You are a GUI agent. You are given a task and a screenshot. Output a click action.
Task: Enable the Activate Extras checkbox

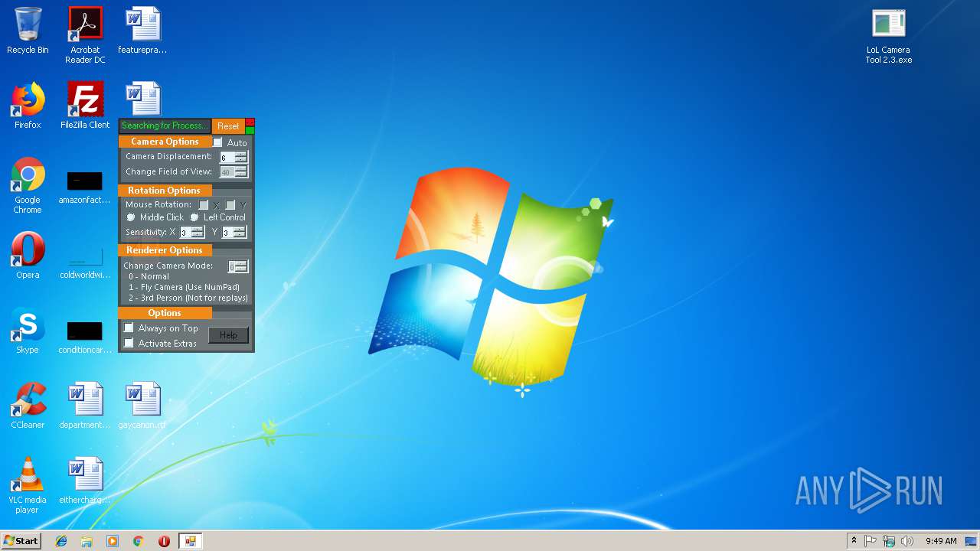click(x=129, y=343)
